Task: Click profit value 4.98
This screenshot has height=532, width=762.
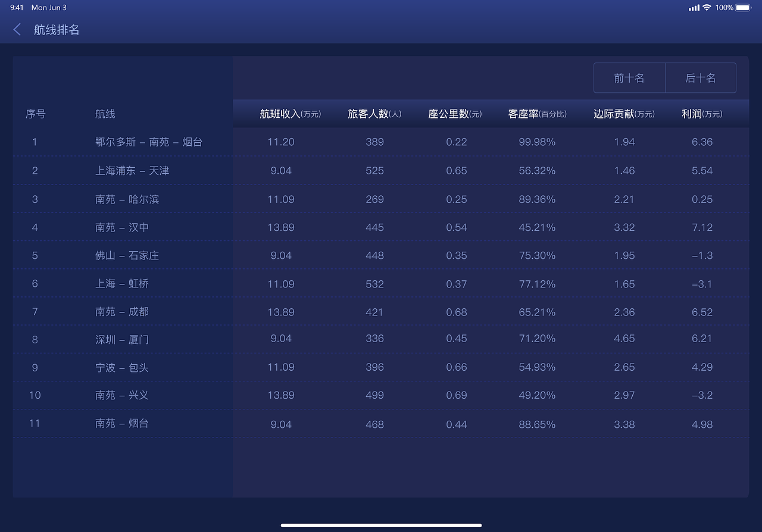Action: pyautogui.click(x=702, y=424)
